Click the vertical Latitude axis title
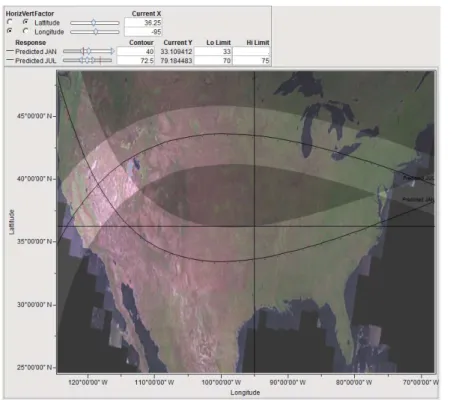Viewport: 453px width, 400px height. coord(12,222)
